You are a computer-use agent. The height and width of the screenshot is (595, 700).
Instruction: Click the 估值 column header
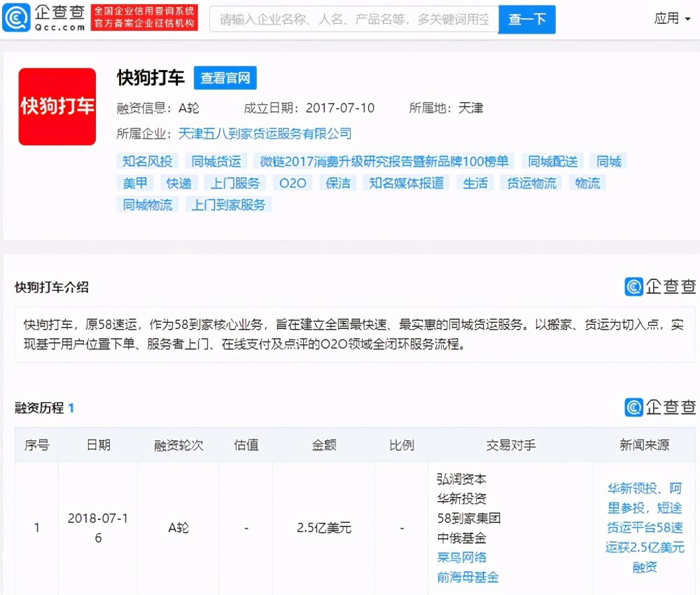[x=246, y=444]
